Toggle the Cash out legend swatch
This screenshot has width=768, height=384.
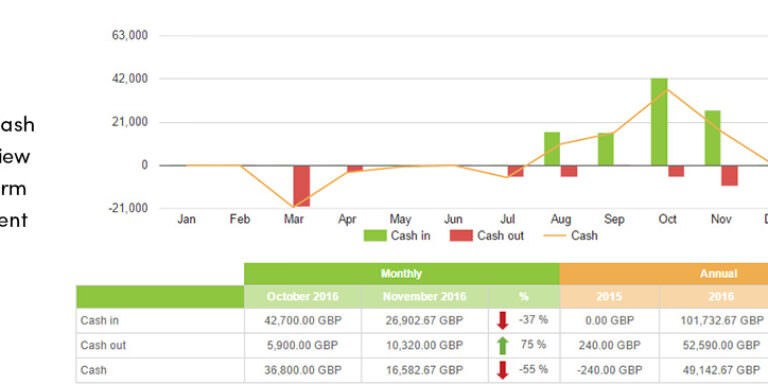coord(461,236)
